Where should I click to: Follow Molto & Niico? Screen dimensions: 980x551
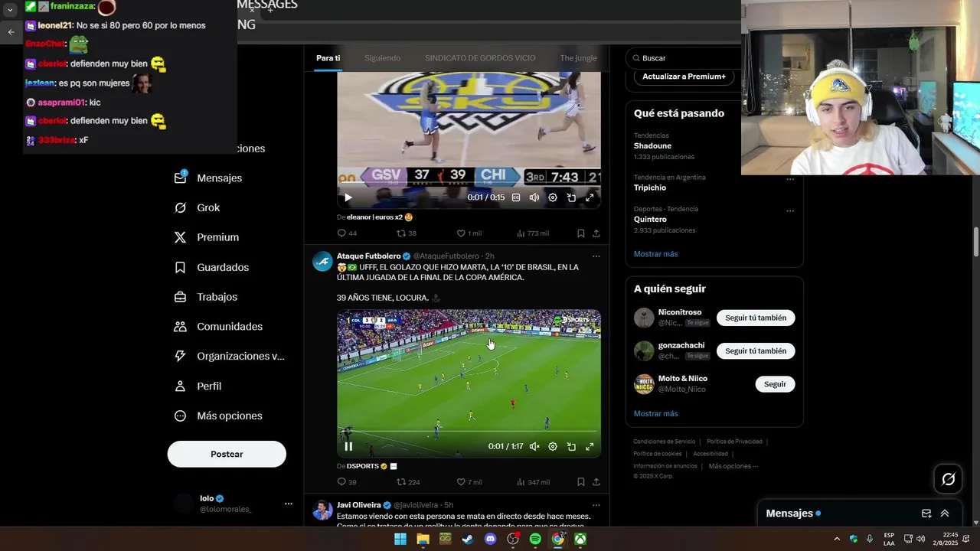coord(775,384)
